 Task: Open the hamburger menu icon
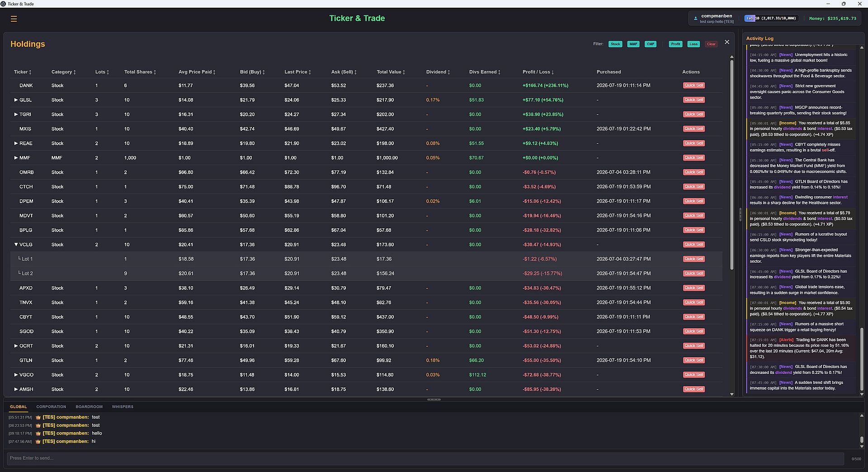14,19
